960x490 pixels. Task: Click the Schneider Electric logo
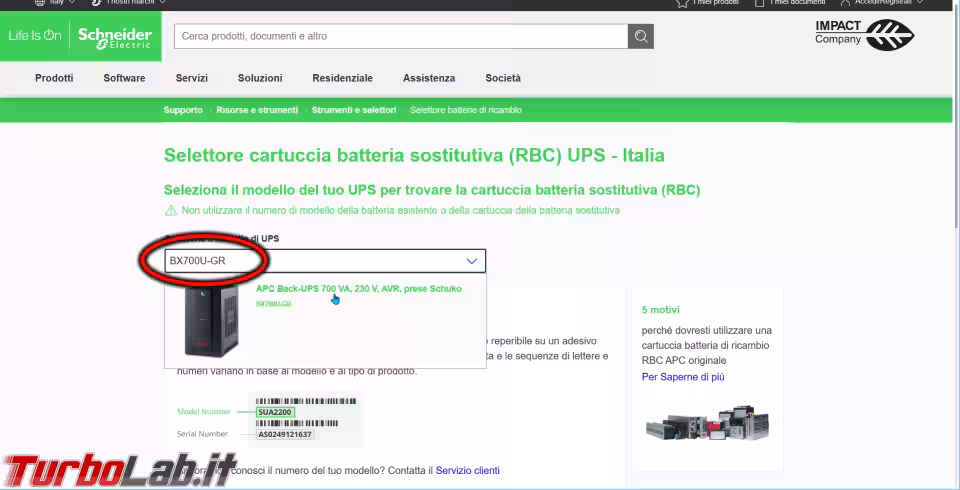(114, 37)
